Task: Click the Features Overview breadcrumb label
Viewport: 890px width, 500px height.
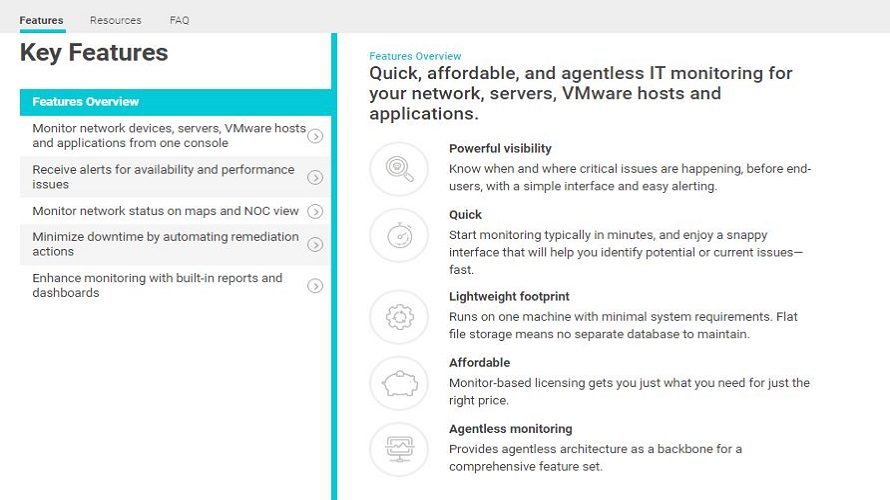Action: [x=415, y=57]
